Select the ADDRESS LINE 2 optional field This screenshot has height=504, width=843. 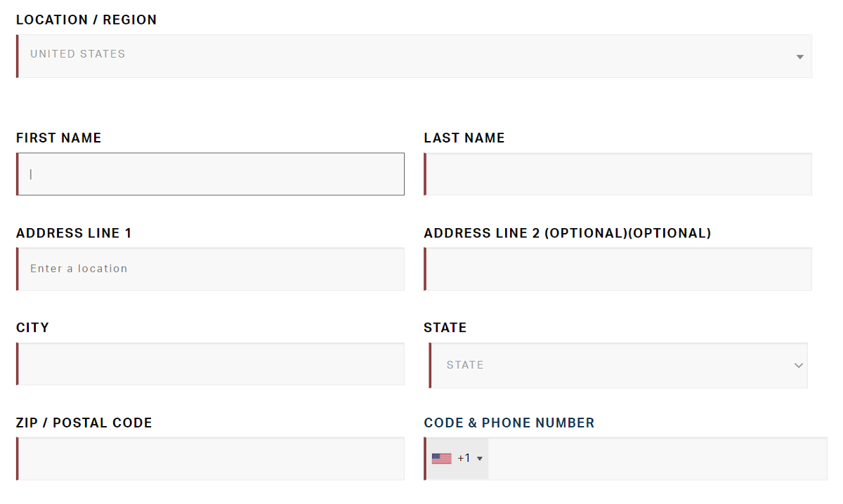[x=618, y=269]
